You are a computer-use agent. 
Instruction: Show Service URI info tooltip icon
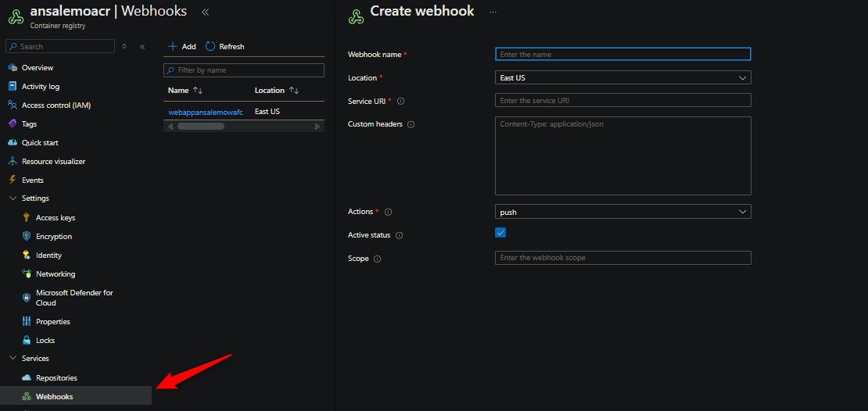[401, 102]
